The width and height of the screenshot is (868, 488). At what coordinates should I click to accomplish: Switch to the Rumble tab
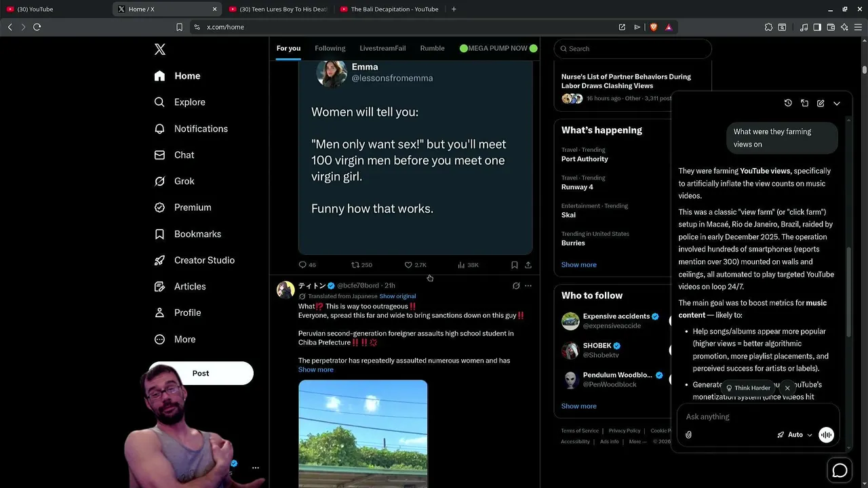click(x=432, y=48)
